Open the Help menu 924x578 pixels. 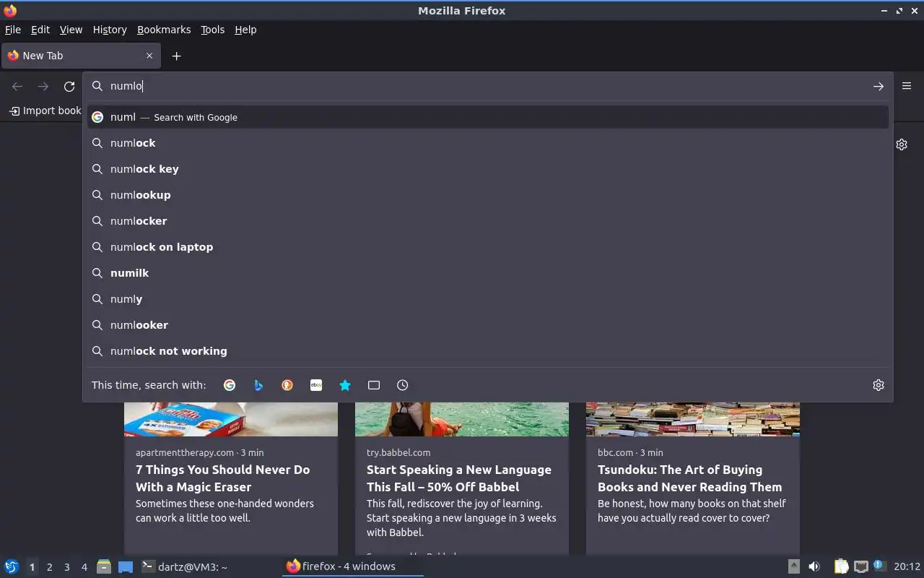click(245, 30)
